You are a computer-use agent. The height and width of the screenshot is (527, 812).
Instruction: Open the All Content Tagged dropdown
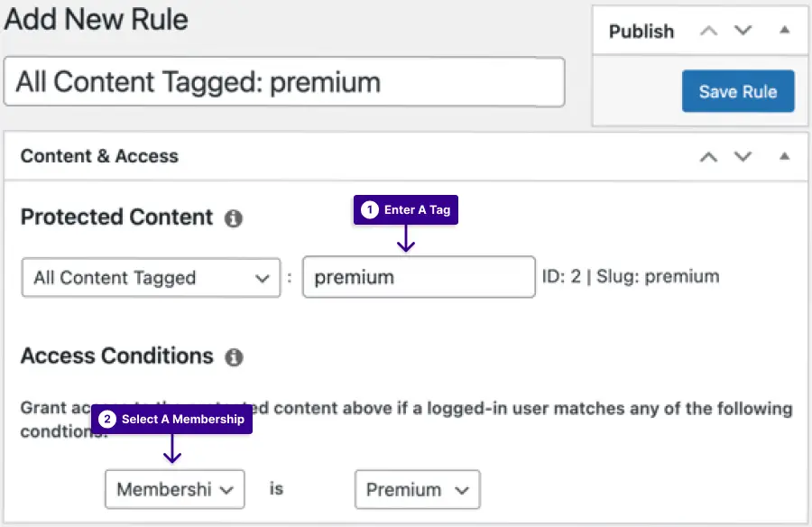(x=152, y=278)
